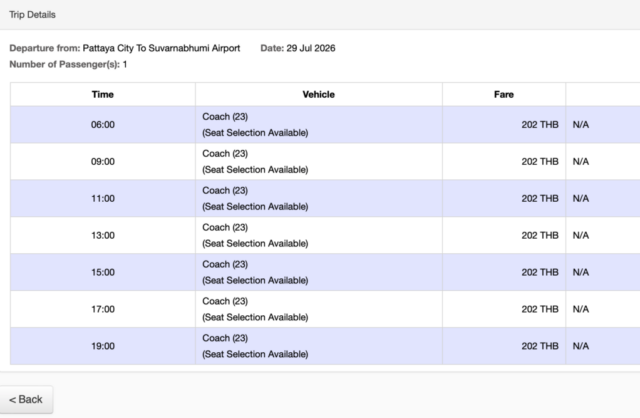Click the N/A cell in 13:00 row

pyautogui.click(x=581, y=236)
